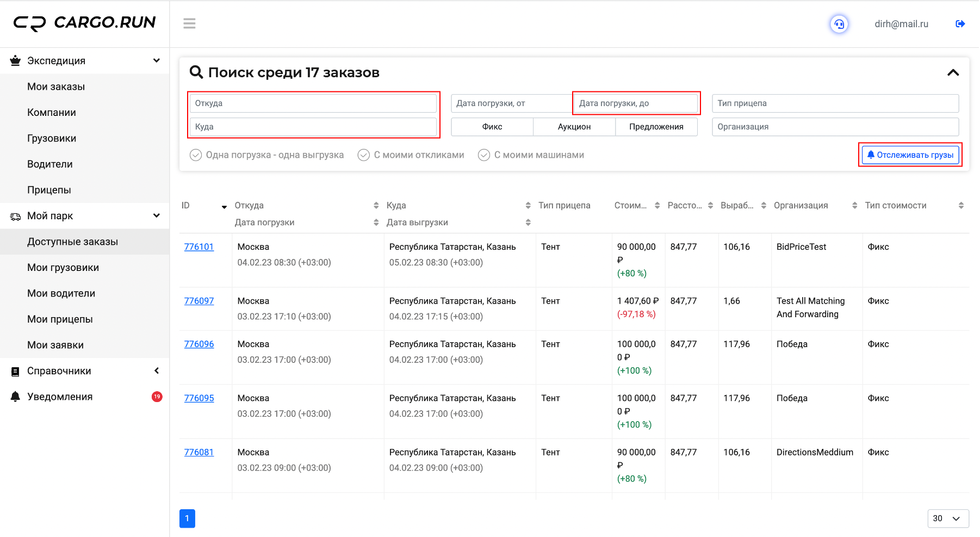The height and width of the screenshot is (537, 980).
Task: Click the Отслеживать грузы button
Action: [x=910, y=155]
